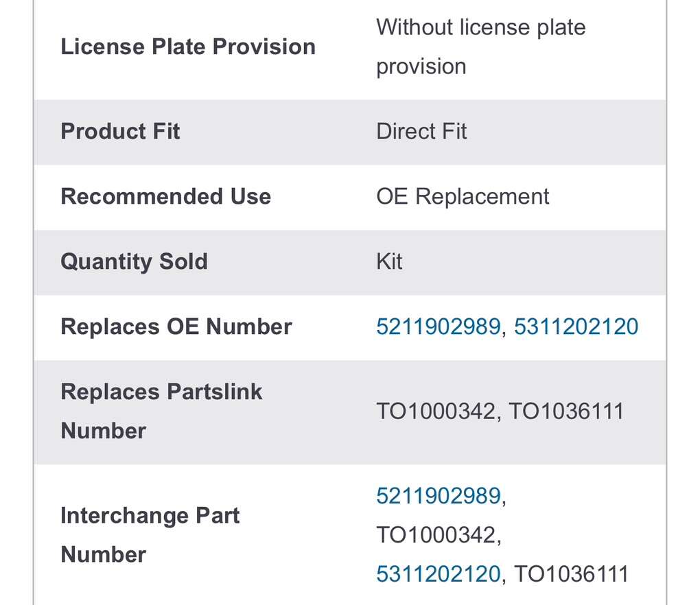Select the Direct Fit value
Screen dimensions: 700x605
pos(421,131)
